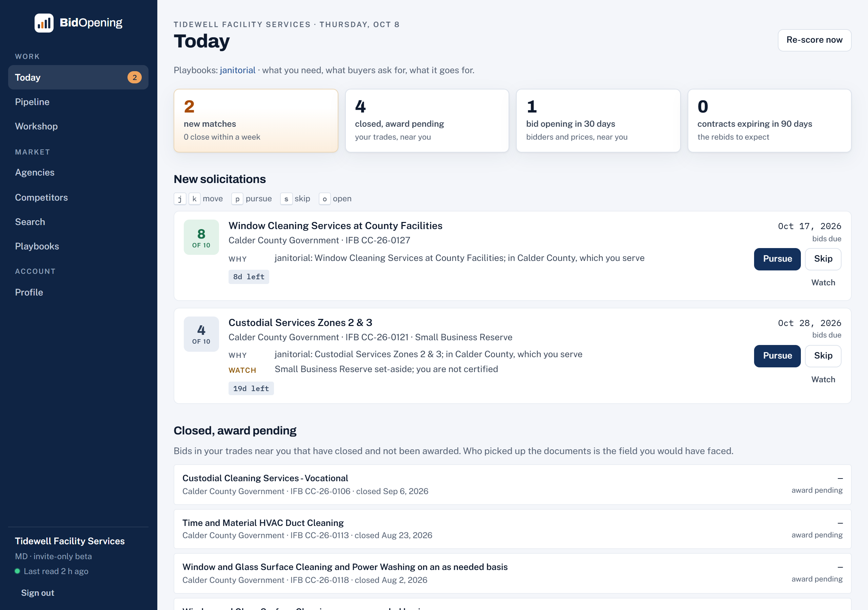868x610 pixels.
Task: Click the 19d left tag
Action: [x=251, y=388]
